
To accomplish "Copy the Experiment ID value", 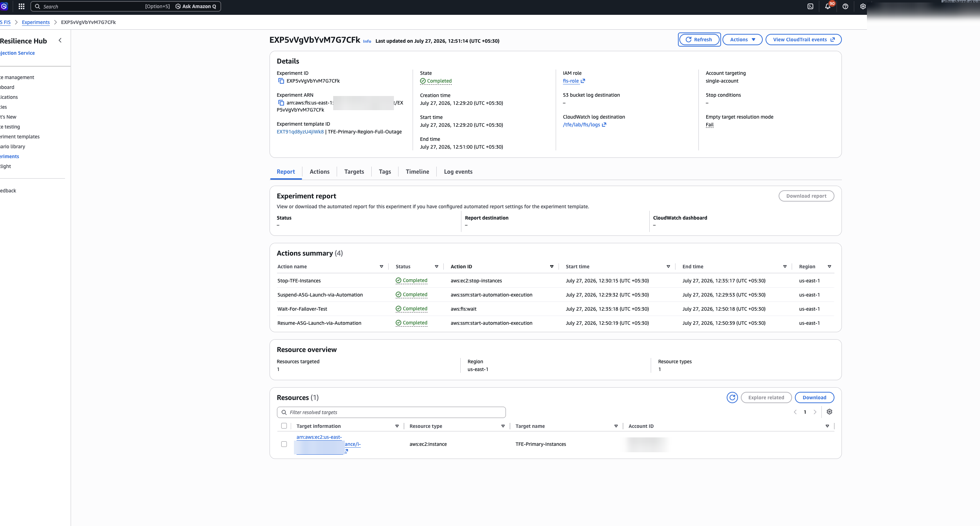I will point(281,81).
